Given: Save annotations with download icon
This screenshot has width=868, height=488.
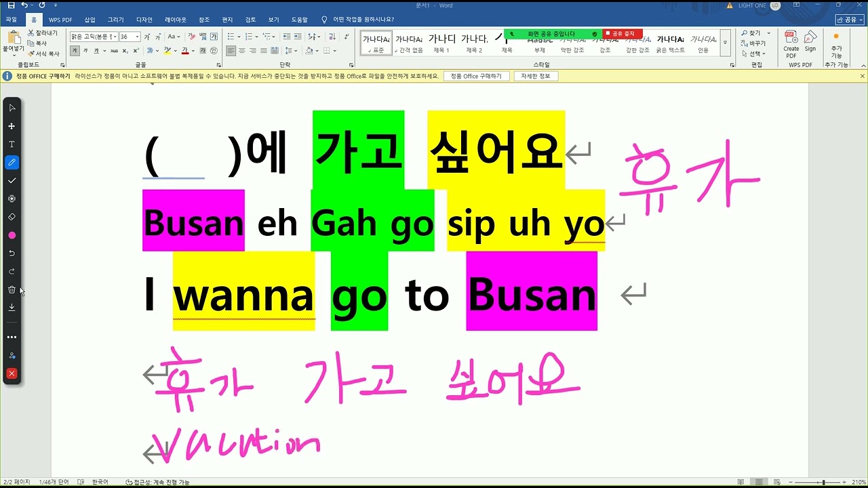Looking at the screenshot, I should click(12, 307).
